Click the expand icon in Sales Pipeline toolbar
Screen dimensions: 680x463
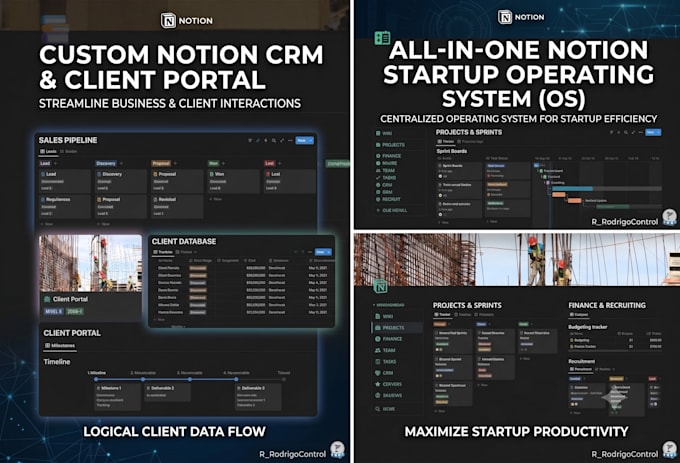(282, 140)
